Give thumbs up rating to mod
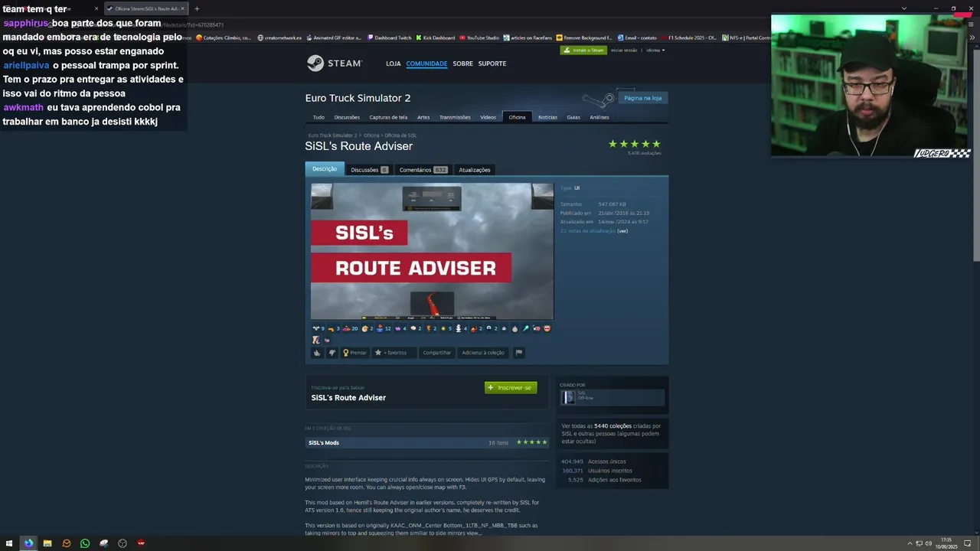Screen dimensions: 980x551 (x=317, y=353)
